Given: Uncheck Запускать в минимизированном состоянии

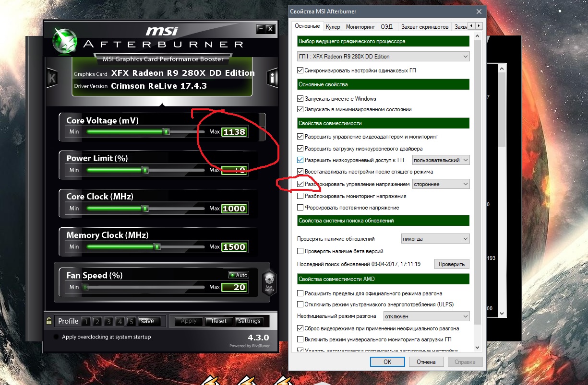Looking at the screenshot, I should pos(300,109).
